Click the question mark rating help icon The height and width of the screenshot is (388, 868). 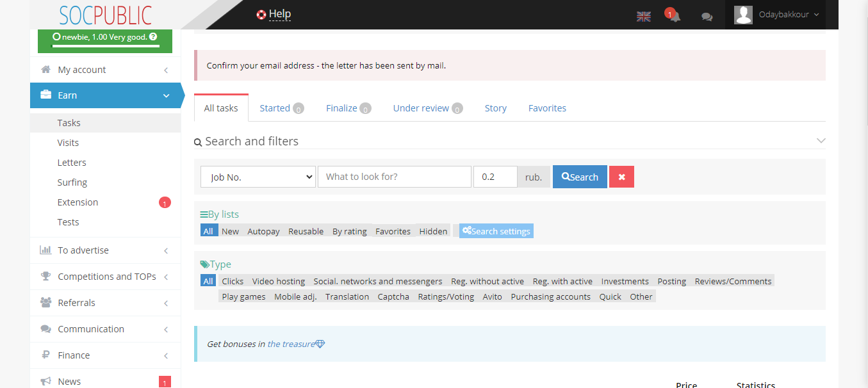click(x=153, y=37)
